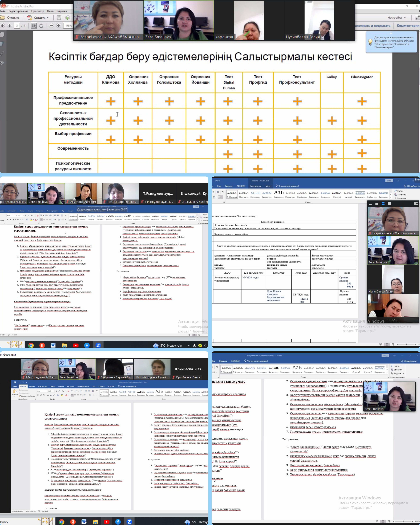Image resolution: width=420 pixels, height=525 pixels.
Task: Open Рецензирование tab in Word below Крикбаева Лаззат
Action: [83, 386]
